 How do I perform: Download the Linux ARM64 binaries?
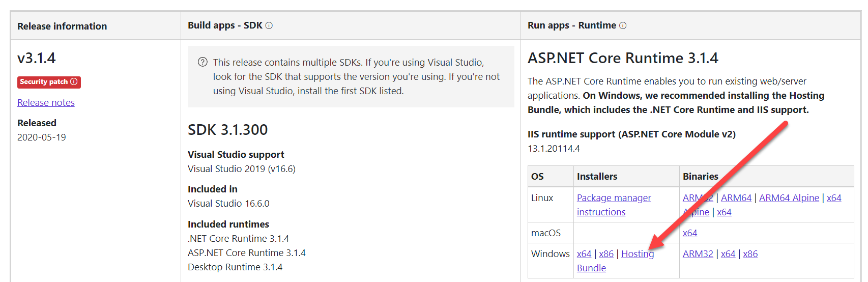(x=736, y=198)
